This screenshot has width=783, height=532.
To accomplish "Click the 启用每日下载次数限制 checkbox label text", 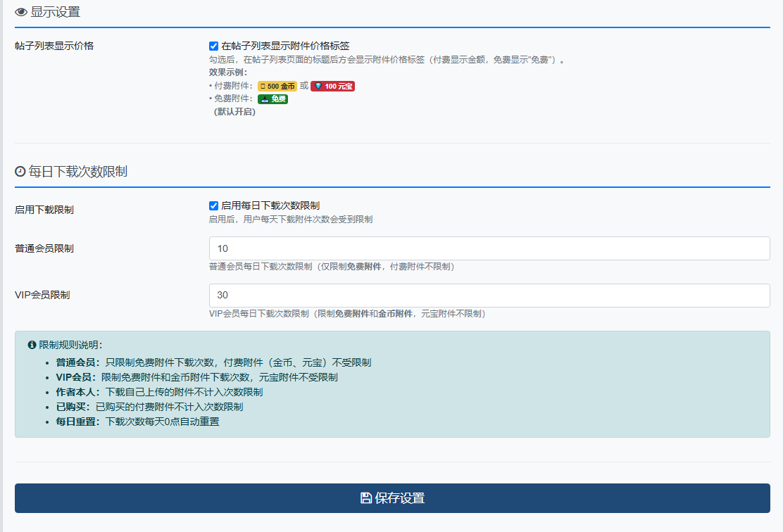I will (x=270, y=205).
